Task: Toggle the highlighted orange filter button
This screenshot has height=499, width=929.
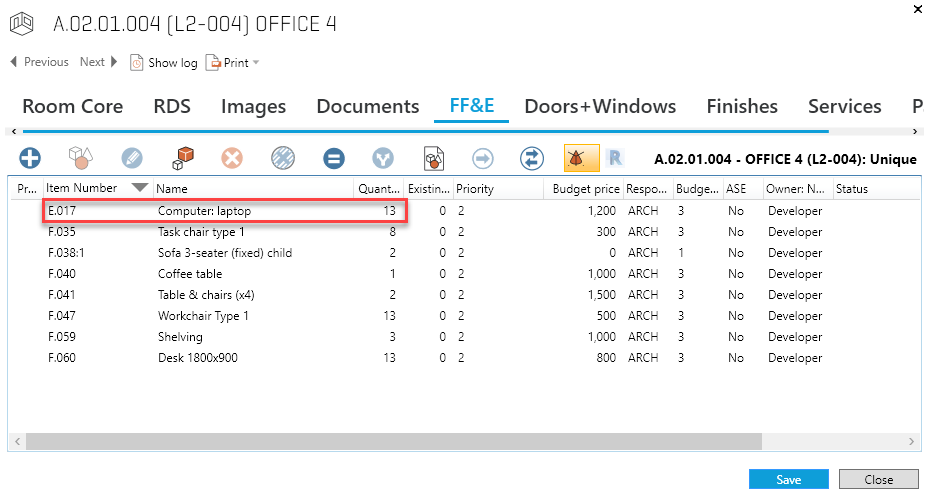Action: 581,158
